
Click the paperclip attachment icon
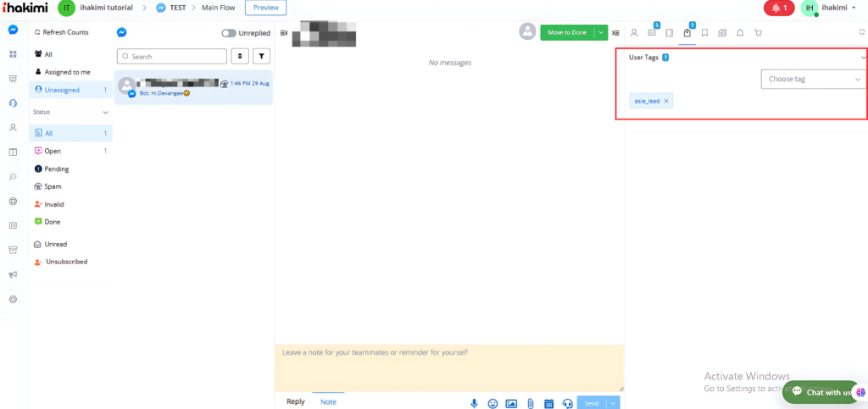[x=530, y=403]
